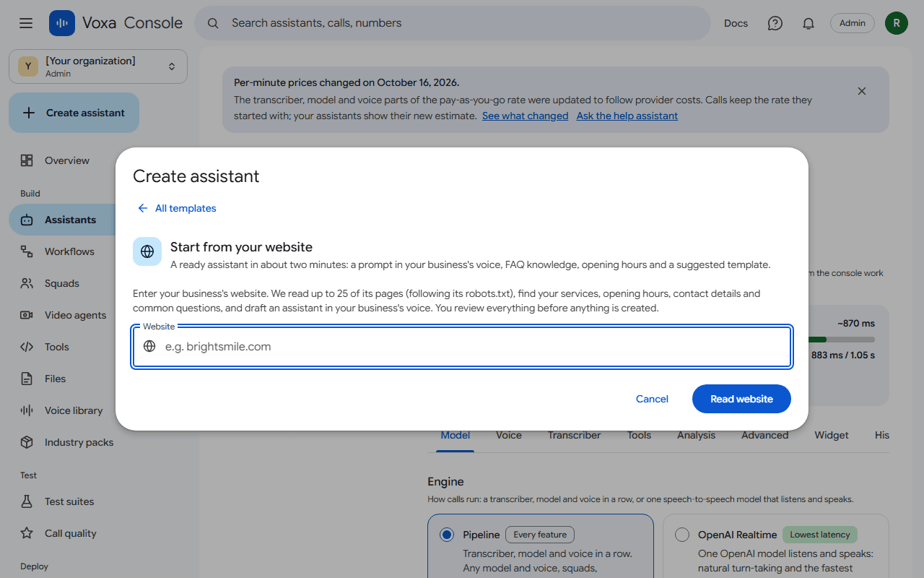The width and height of the screenshot is (924, 578).
Task: Click the search assistants, calls, numbers field
Action: 453,23
